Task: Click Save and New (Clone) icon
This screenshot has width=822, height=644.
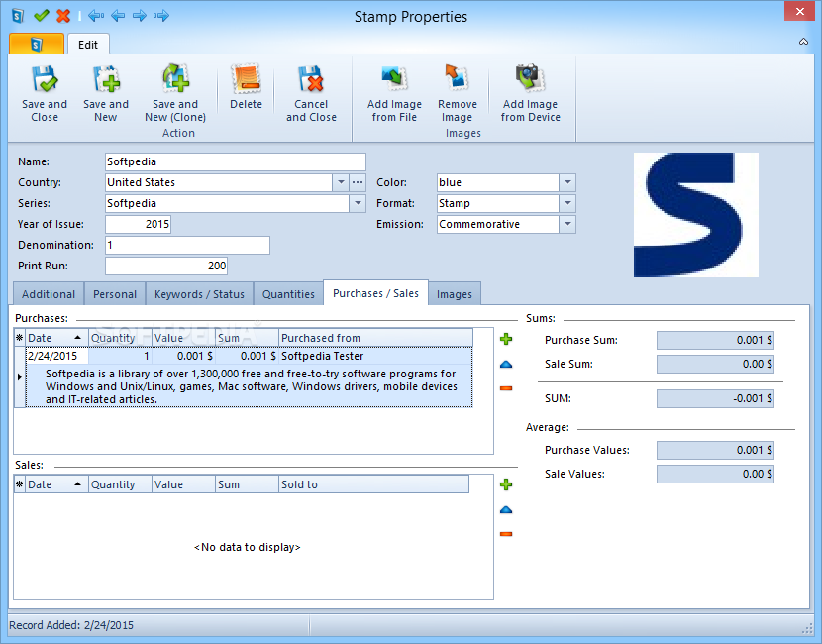Action: [x=175, y=78]
